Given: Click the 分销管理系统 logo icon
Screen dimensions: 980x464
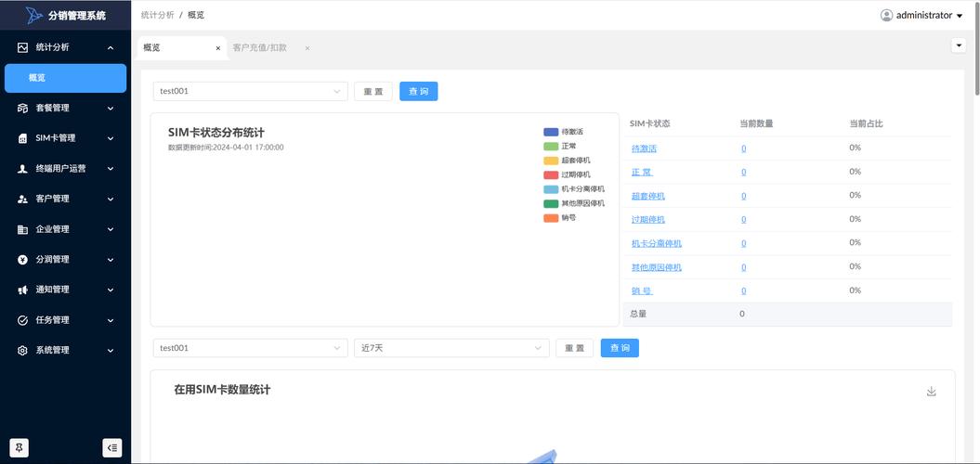Looking at the screenshot, I should click(35, 16).
